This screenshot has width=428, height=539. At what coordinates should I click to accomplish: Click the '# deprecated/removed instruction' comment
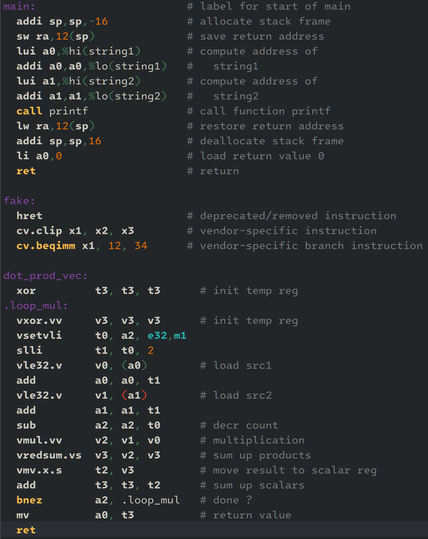coord(292,216)
